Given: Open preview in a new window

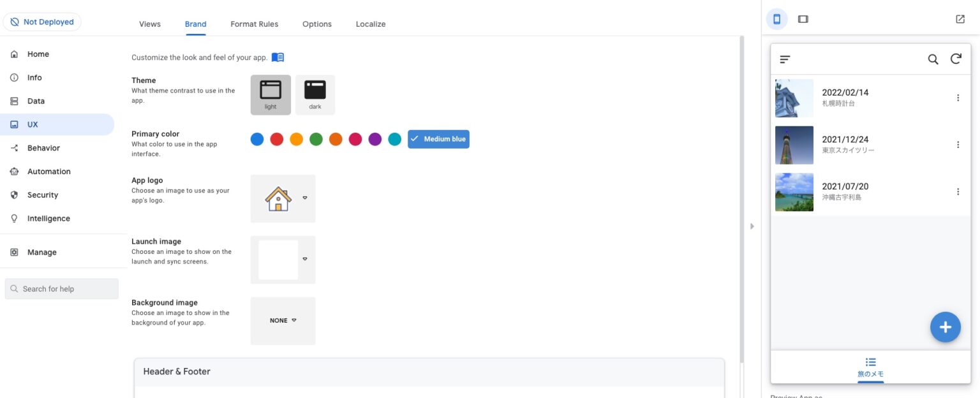Looking at the screenshot, I should pos(960,18).
